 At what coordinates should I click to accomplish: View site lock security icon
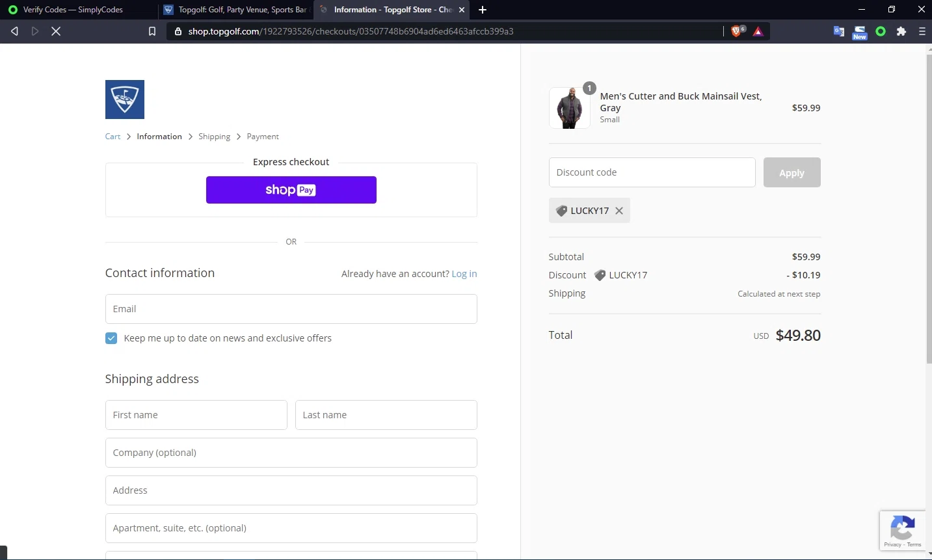tap(178, 31)
